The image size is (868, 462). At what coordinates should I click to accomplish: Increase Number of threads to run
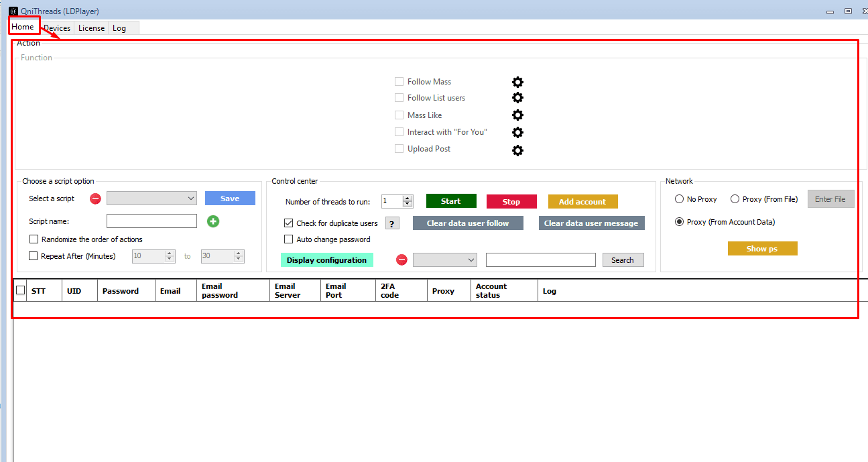pyautogui.click(x=408, y=198)
